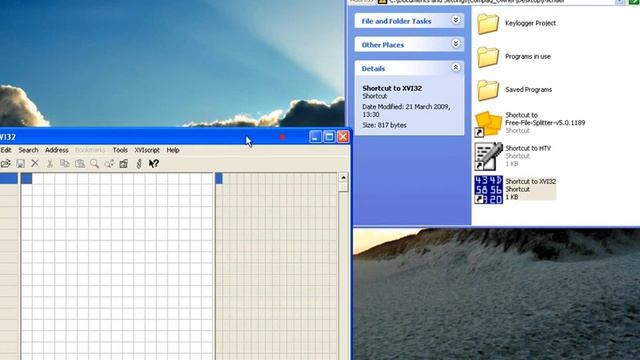Image resolution: width=640 pixels, height=360 pixels.
Task: Click the What's This help pointer icon
Action: coord(153,164)
